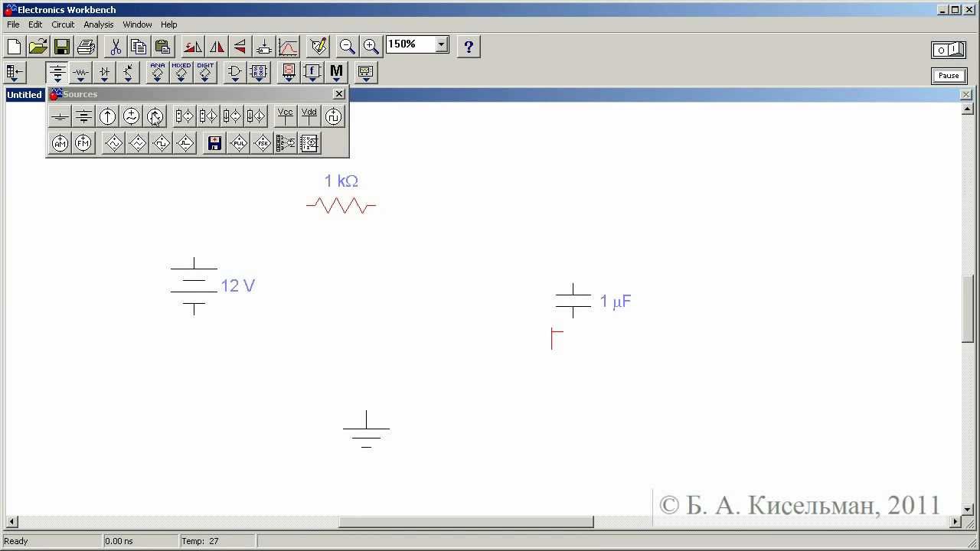
Task: Select the DC Current Source
Action: 107,116
